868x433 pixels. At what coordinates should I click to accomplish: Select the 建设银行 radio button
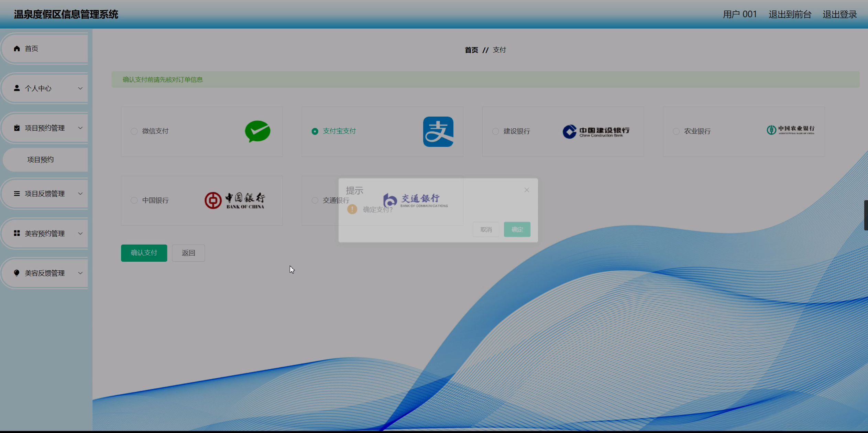pyautogui.click(x=495, y=131)
